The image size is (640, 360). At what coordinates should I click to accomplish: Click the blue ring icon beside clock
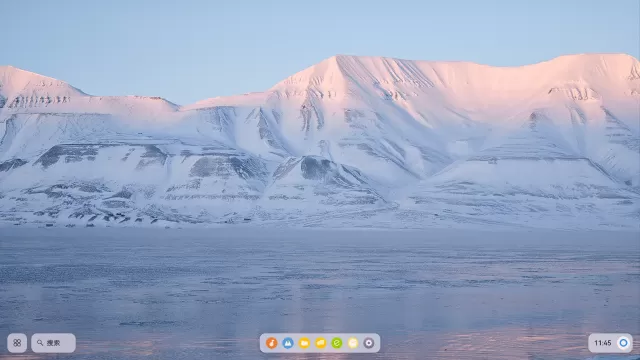click(x=623, y=343)
